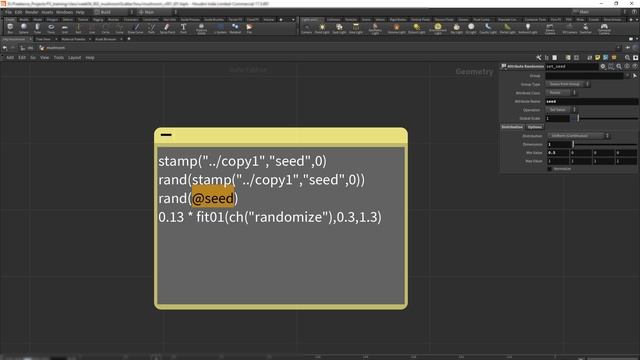Add a Point Light from the shelf
The image size is (640, 360).
(x=322, y=28)
